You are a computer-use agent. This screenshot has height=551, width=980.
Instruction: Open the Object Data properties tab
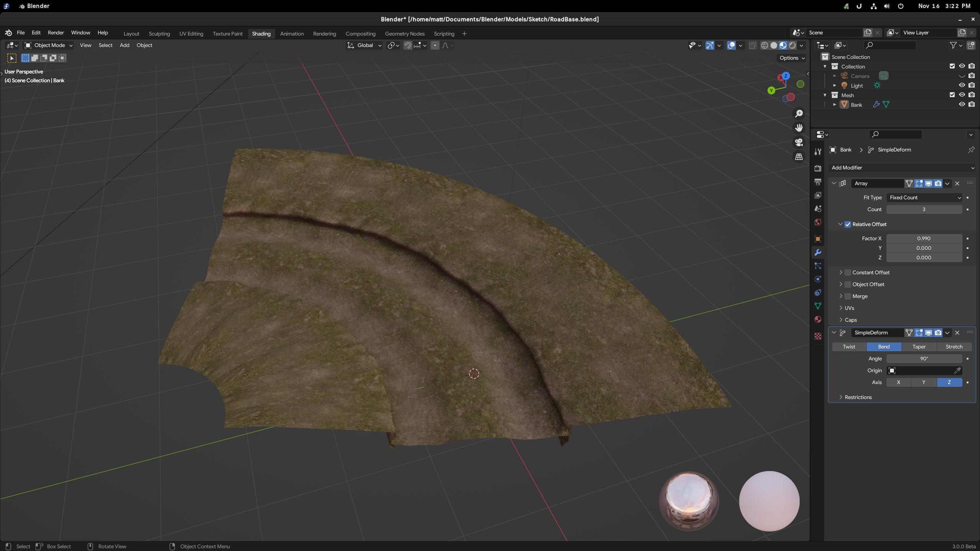point(818,306)
